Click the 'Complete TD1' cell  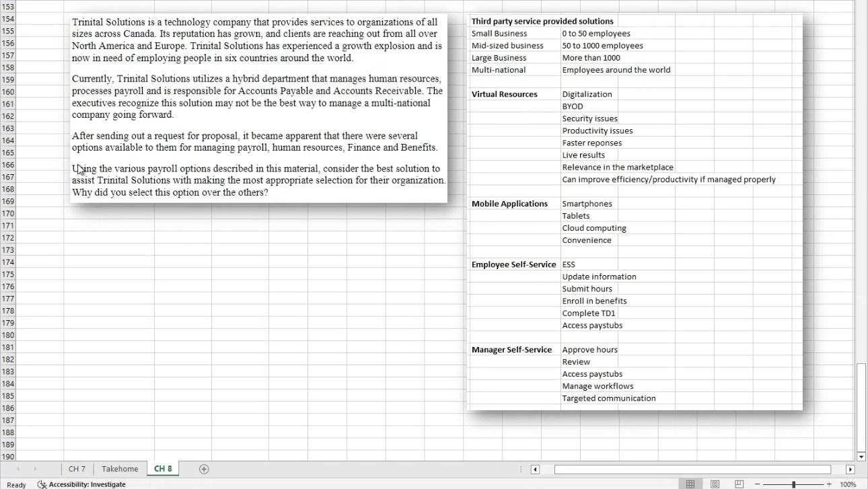pos(589,313)
